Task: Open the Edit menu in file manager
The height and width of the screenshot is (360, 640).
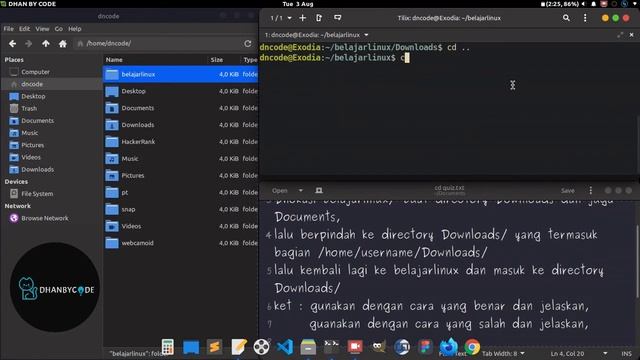Action: (x=24, y=29)
